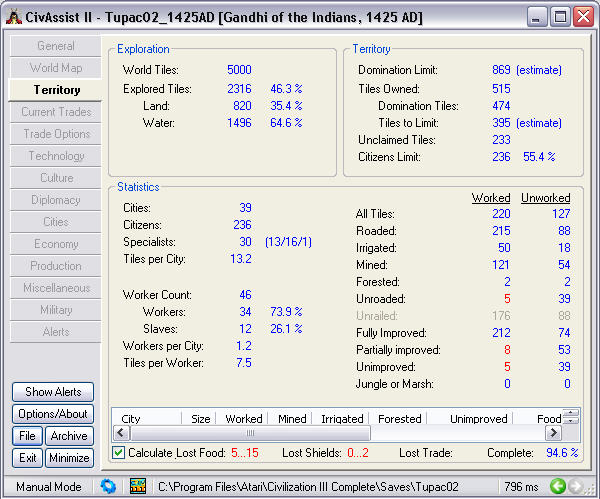
Task: Click the Lost Food value 5...15
Action: pyautogui.click(x=245, y=453)
